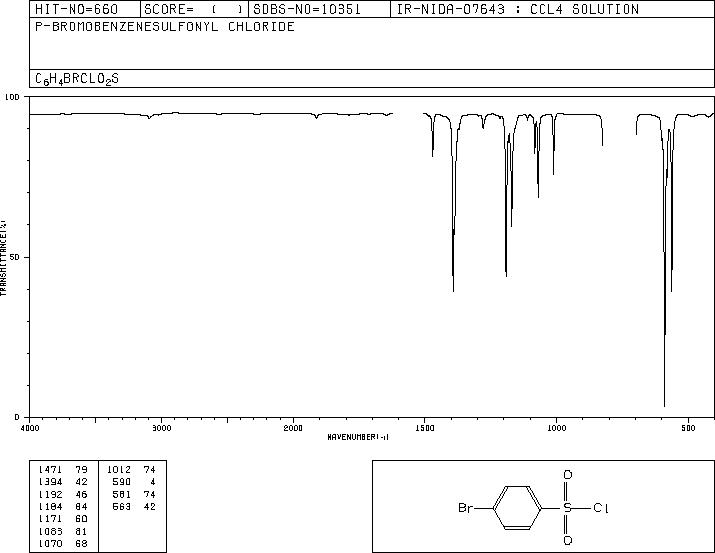This screenshot has width=715, height=553.
Task: Click the S atom in the structure
Action: [x=568, y=507]
